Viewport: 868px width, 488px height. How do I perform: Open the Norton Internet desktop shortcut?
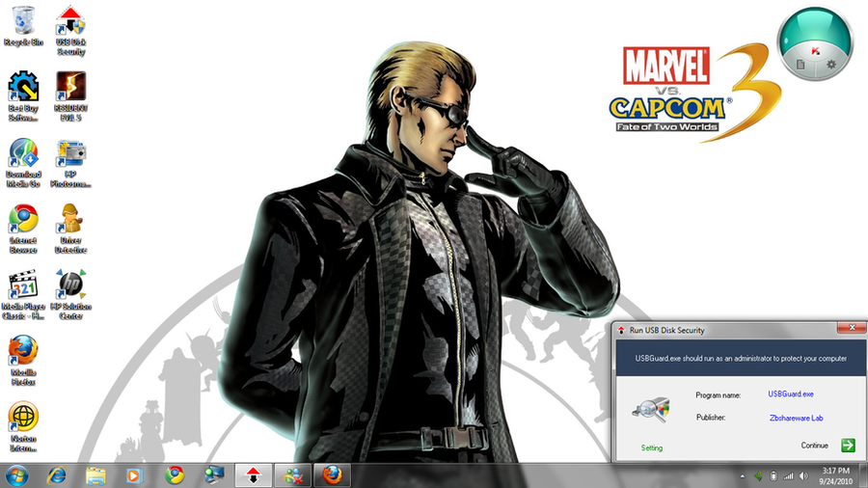coord(23,426)
